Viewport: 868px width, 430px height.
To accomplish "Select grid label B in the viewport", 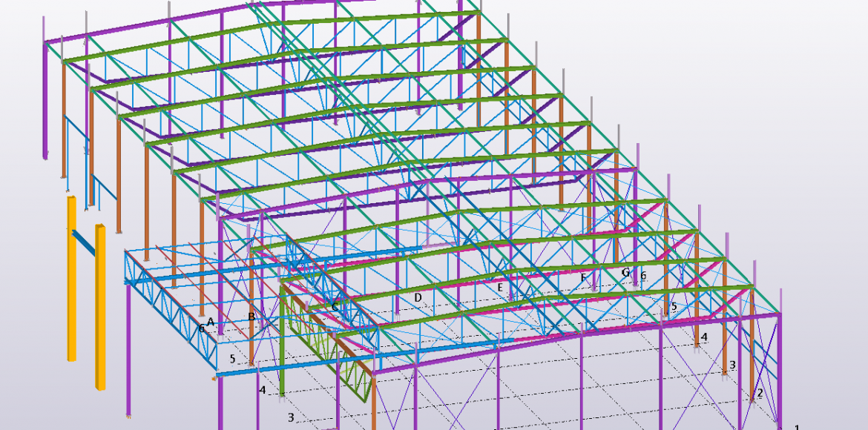I will pyautogui.click(x=251, y=317).
